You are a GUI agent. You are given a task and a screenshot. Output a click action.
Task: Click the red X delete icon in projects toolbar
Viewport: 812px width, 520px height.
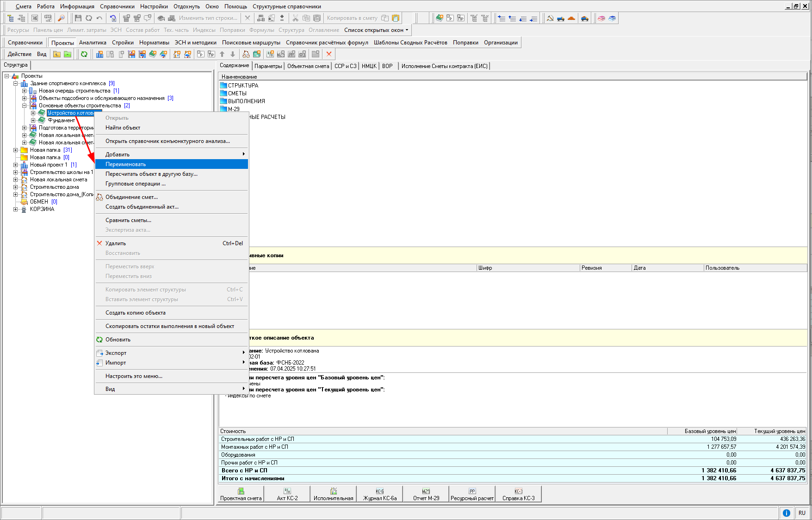(329, 54)
